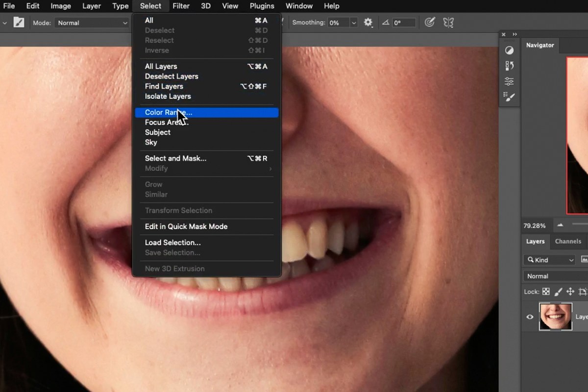Lock image pixels brush icon
This screenshot has height=392, width=588.
(x=558, y=292)
